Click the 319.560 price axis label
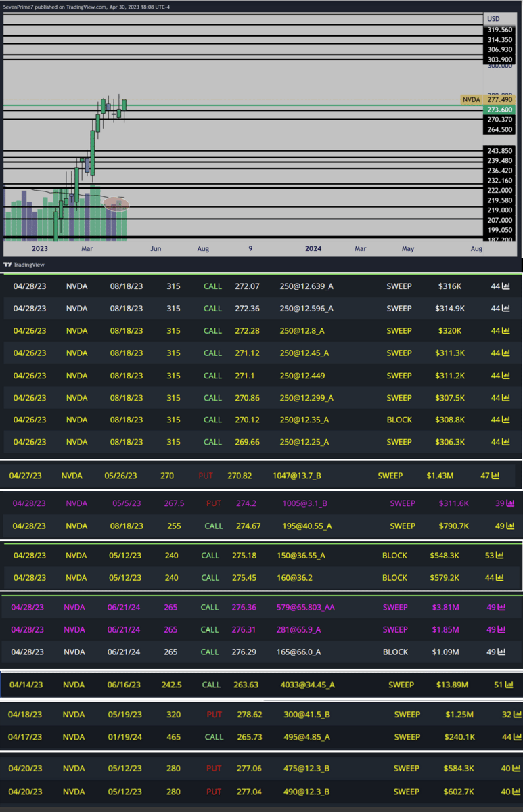The height and width of the screenshot is (812, 523). [500, 30]
